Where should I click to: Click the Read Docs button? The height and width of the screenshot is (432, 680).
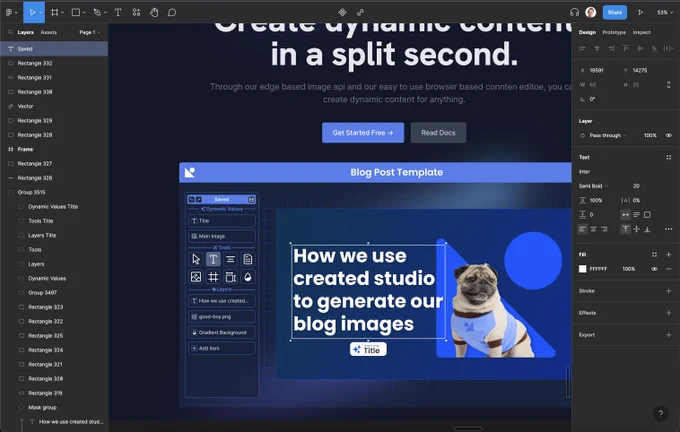click(x=438, y=133)
